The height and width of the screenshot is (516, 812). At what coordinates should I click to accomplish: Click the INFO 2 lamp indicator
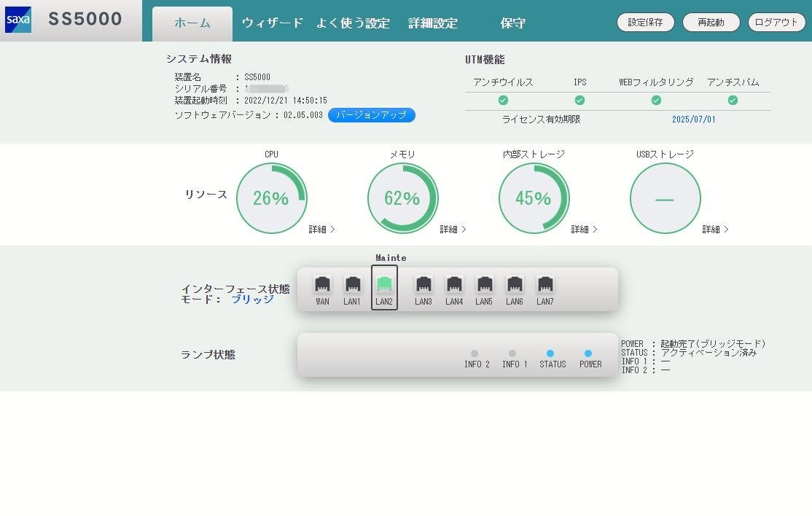(x=475, y=353)
